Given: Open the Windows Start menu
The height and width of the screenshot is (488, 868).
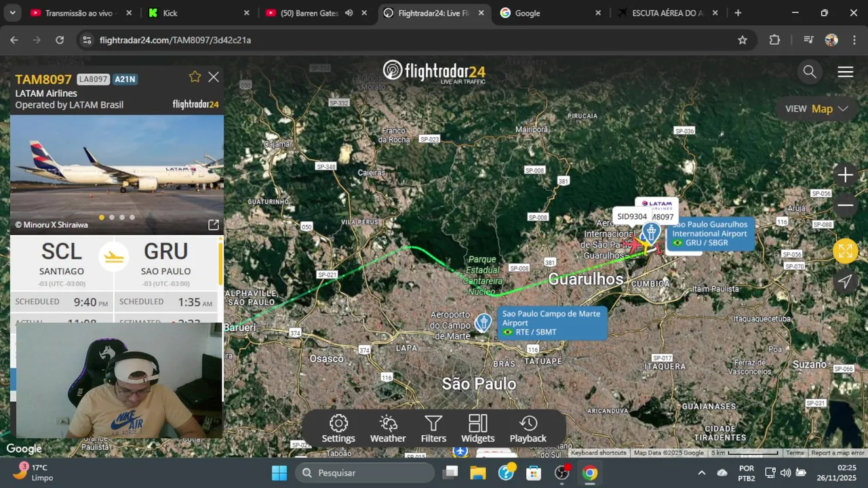Looking at the screenshot, I should point(279,472).
